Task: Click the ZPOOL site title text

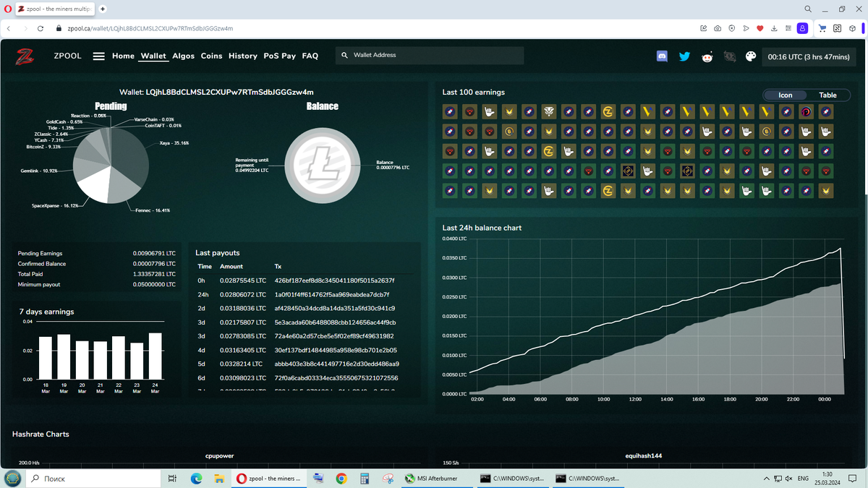Action: click(x=67, y=56)
